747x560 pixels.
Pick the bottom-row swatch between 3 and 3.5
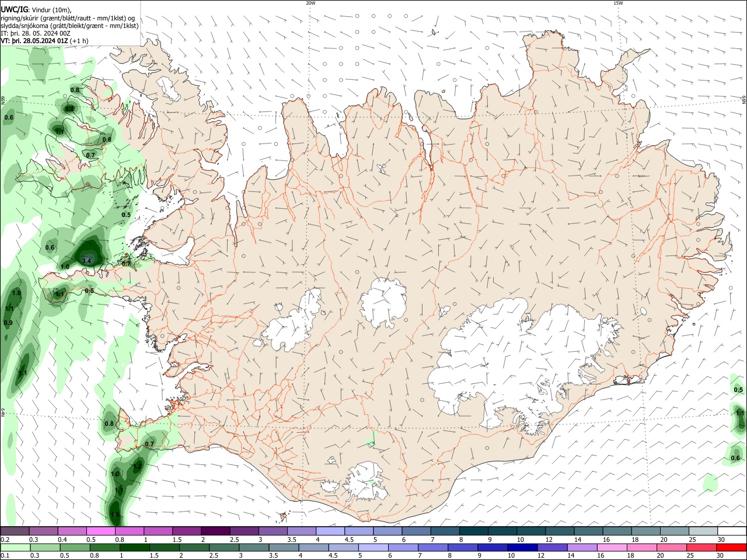253,547
